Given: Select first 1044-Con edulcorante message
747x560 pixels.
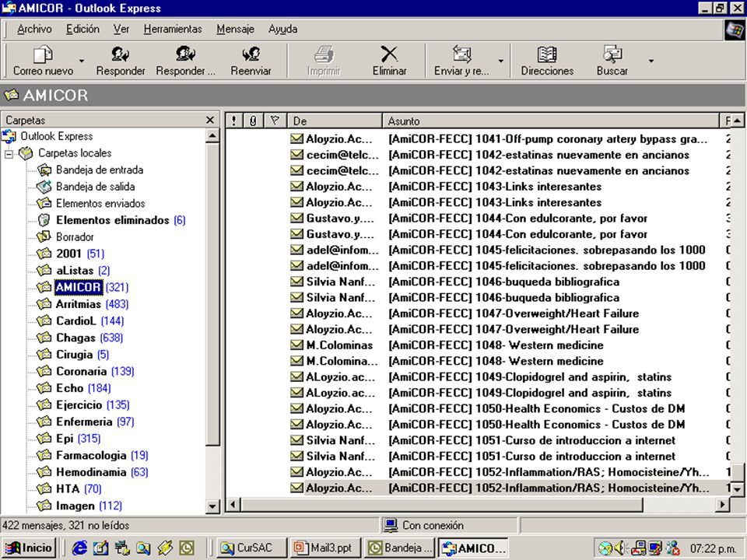Looking at the screenshot, I should click(x=479, y=218).
